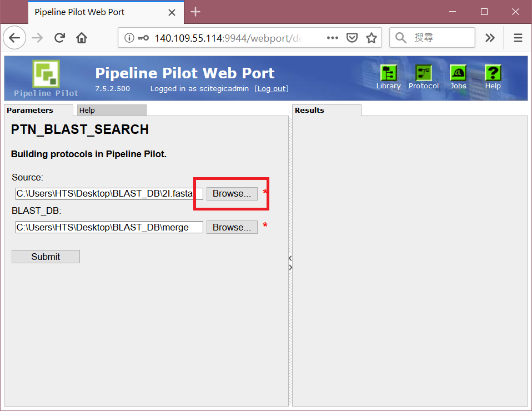
Task: Open the Library icon in header
Action: [389, 77]
